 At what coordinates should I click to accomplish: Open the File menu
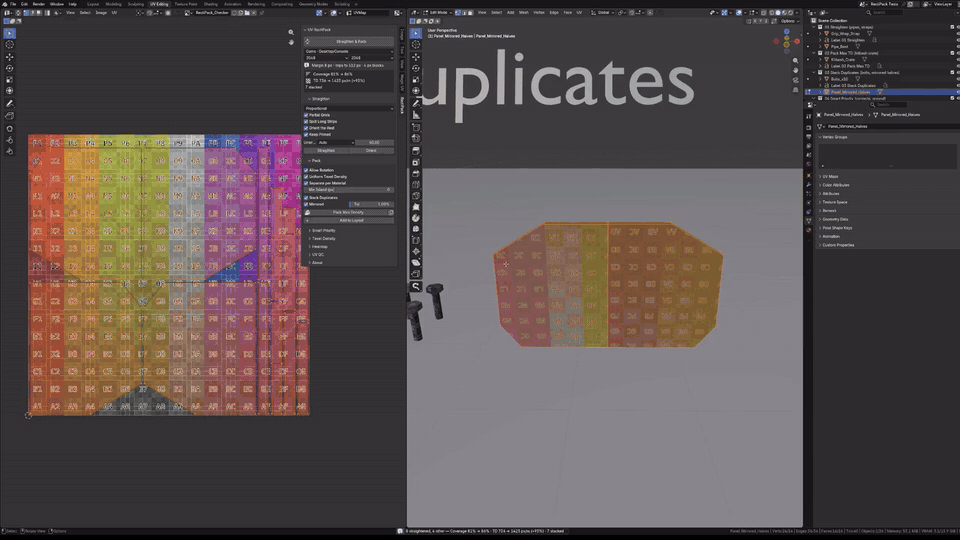(12, 4)
